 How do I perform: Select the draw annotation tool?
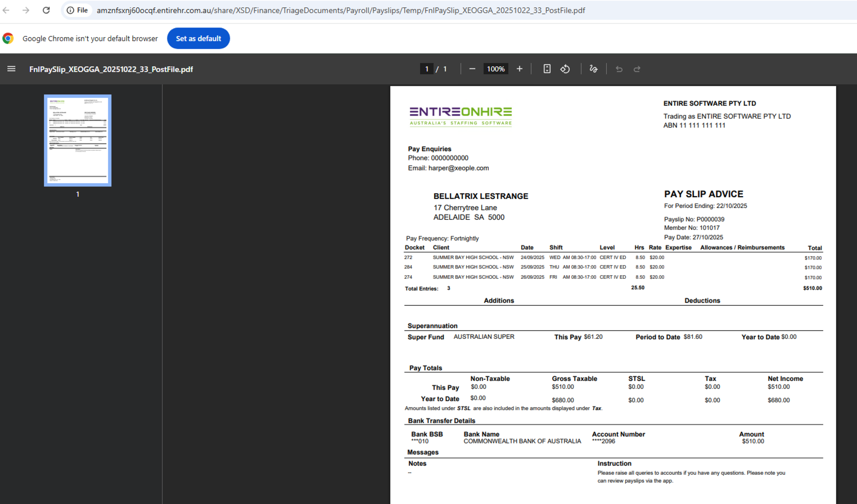pyautogui.click(x=593, y=69)
